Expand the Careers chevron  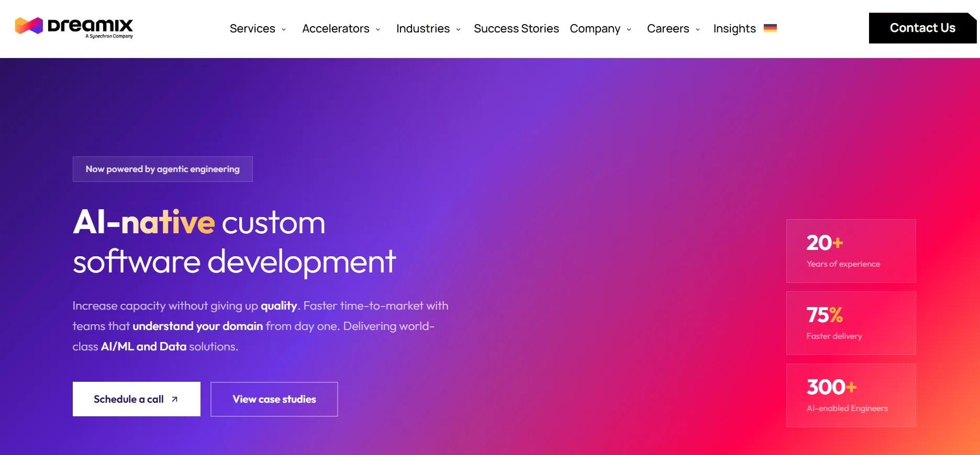tap(698, 29)
